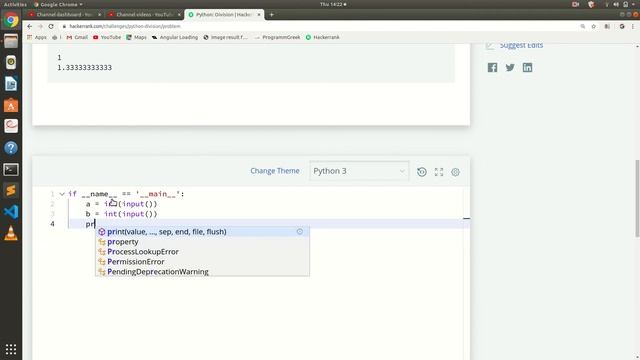
Task: Open editor settings gear icon
Action: tap(456, 172)
